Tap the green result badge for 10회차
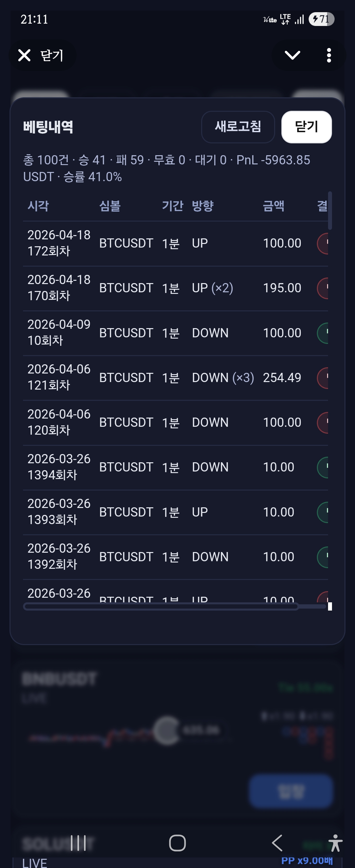 pos(323,333)
